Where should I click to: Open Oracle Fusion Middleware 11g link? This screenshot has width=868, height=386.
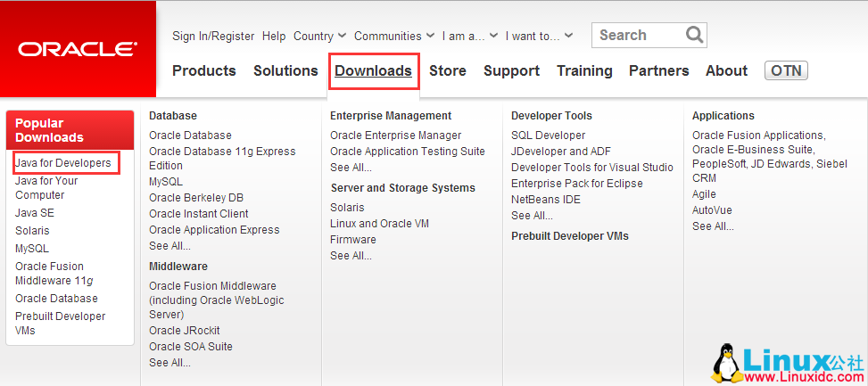click(54, 273)
